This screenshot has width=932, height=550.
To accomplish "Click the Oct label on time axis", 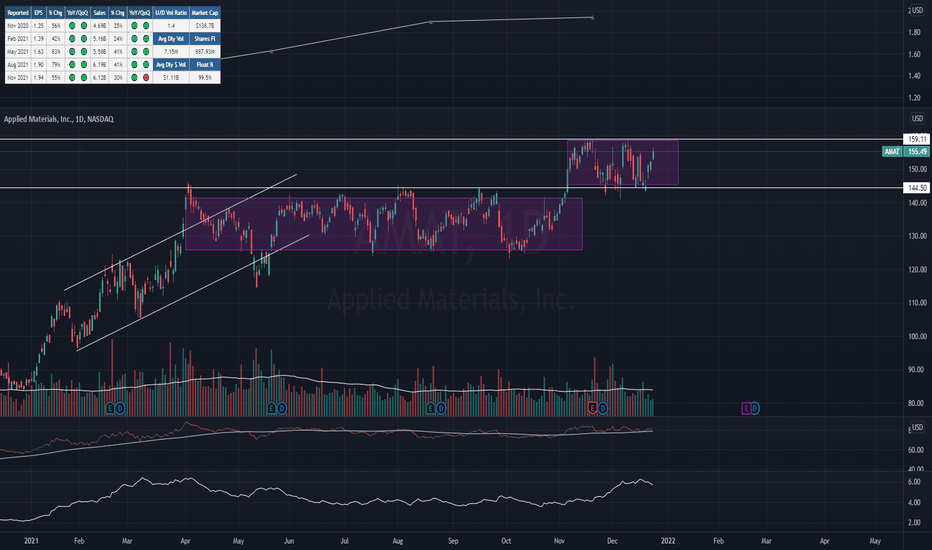I will pyautogui.click(x=506, y=541).
